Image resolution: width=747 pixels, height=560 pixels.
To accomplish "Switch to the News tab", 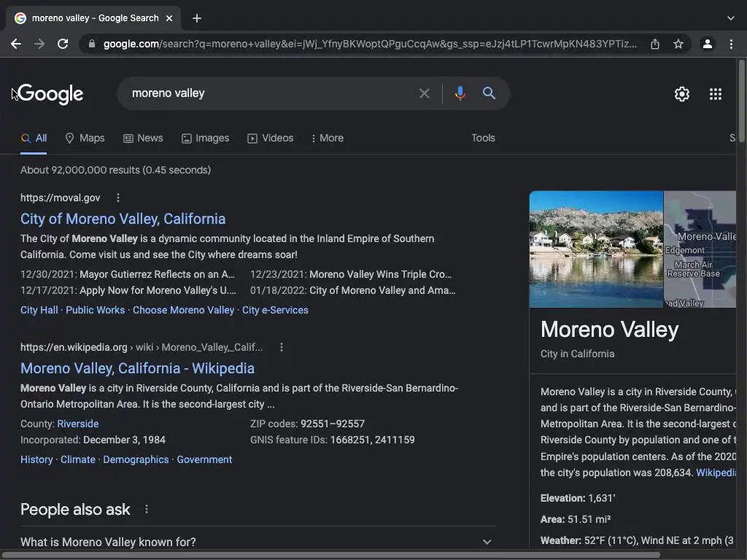I will 143,138.
